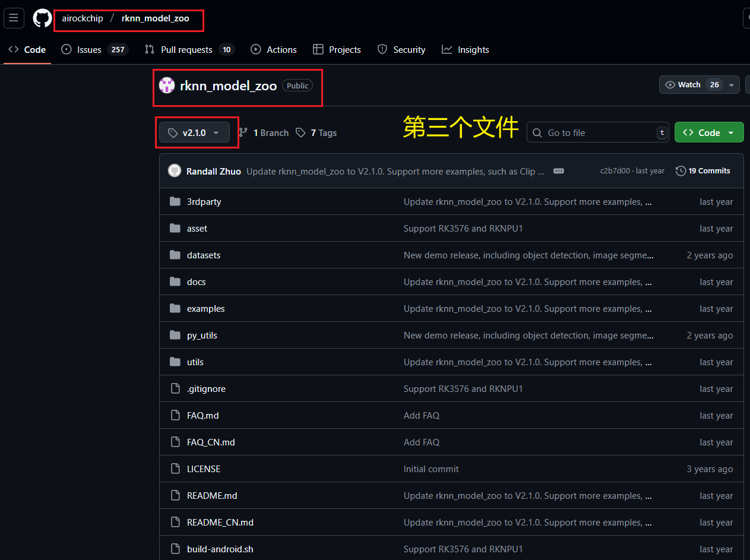Open commit hash c2b7d00
The width and height of the screenshot is (750, 560).
point(615,171)
